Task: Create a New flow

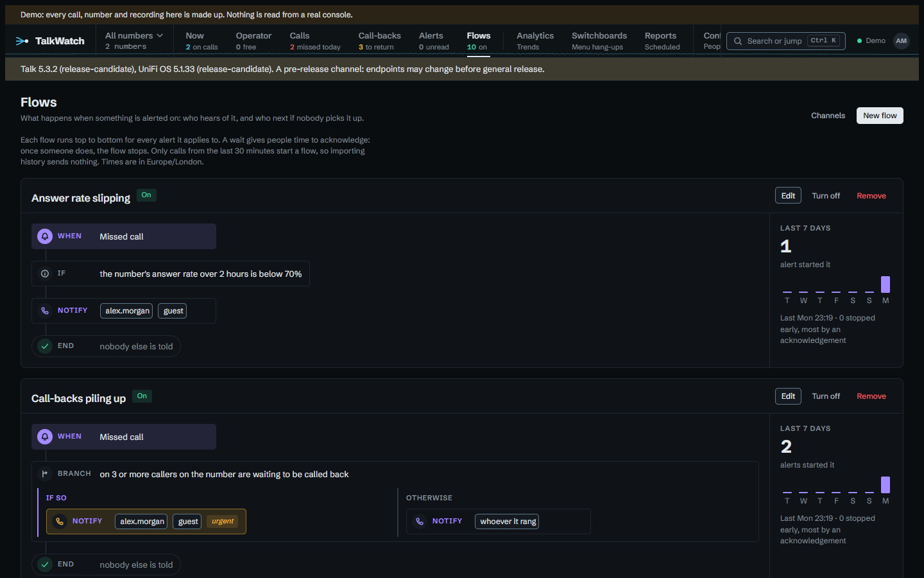Action: click(x=880, y=116)
